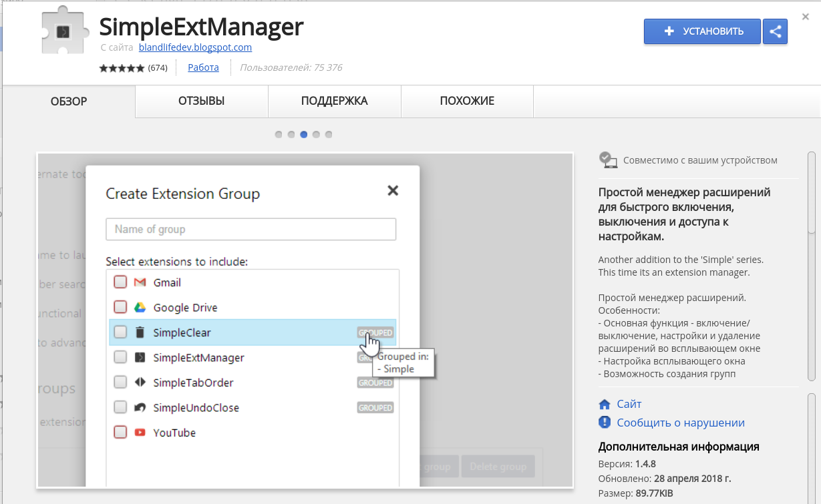Click the Delete group button
Image resolution: width=821 pixels, height=504 pixels.
498,467
